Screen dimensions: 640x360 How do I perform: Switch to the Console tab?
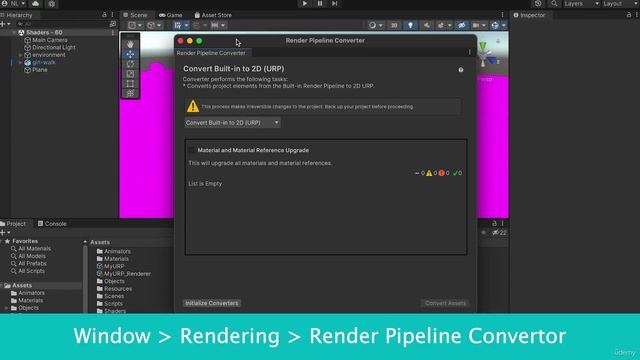pyautogui.click(x=52, y=224)
